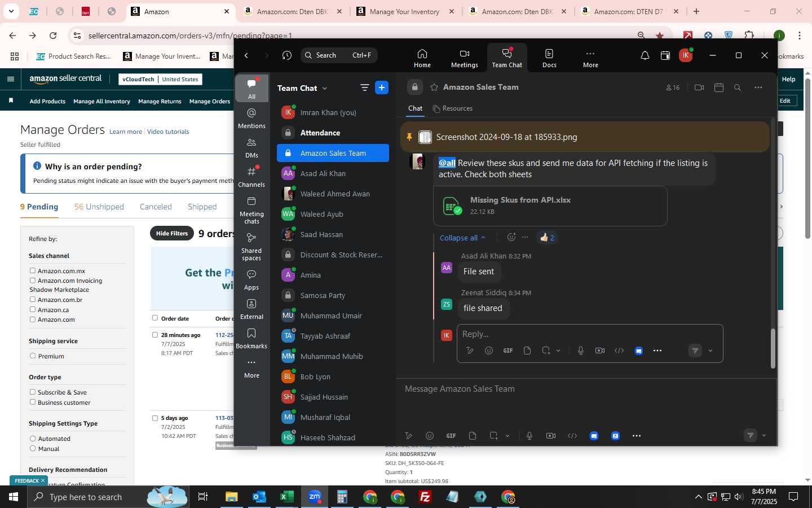Start video meeting with Amazon Sales Team
This screenshot has height=508, width=812.
(x=699, y=87)
